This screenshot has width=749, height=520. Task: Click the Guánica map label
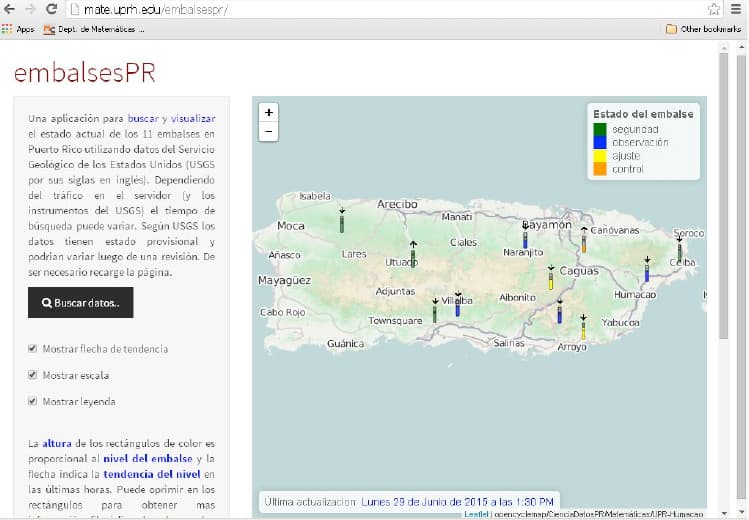pos(345,343)
